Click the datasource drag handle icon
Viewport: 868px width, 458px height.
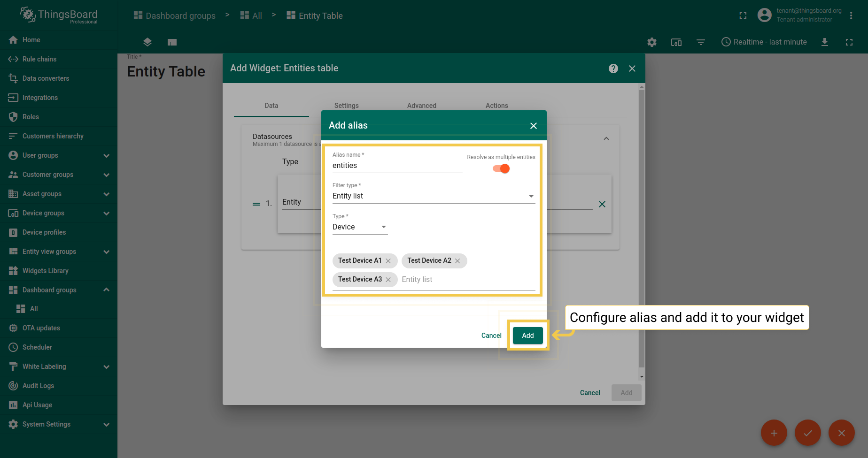256,204
